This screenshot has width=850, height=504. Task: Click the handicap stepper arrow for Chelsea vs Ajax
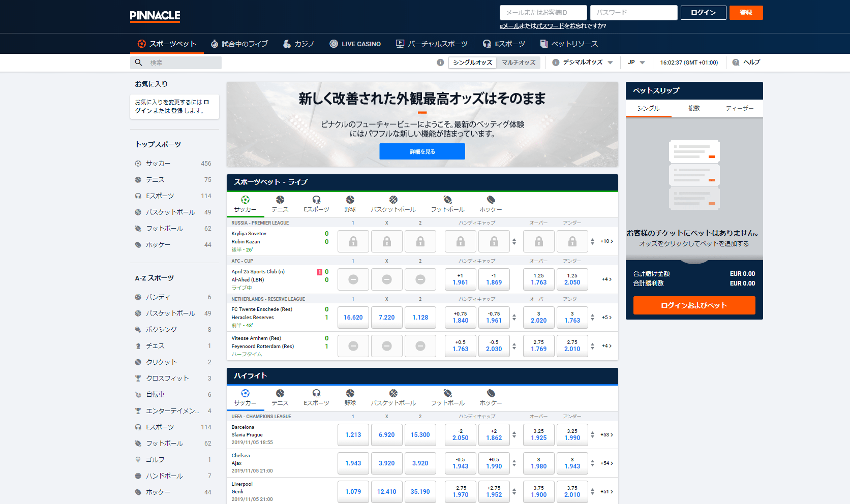coord(514,463)
